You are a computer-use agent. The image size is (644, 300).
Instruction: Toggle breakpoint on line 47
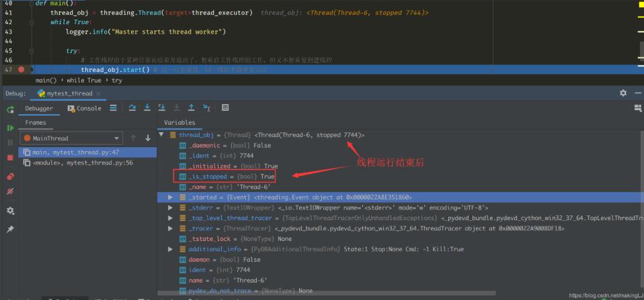click(x=22, y=70)
